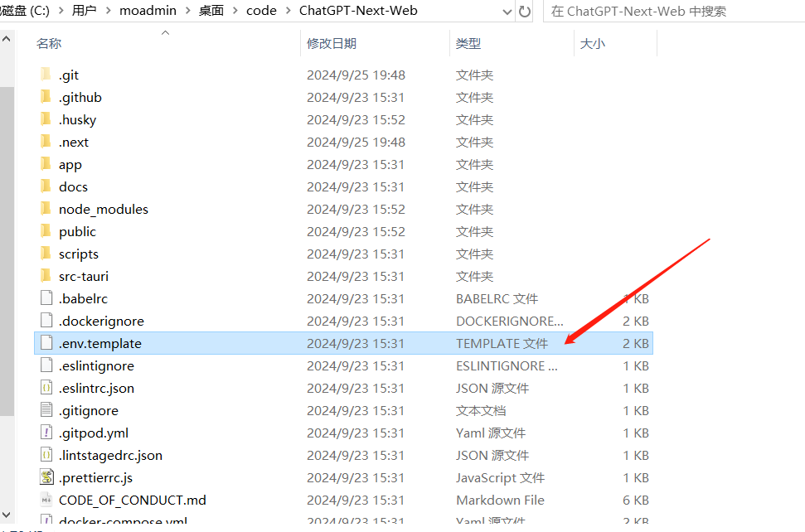Click search box 在 ChatGPT-Next-Web 中搜索
805x532 pixels.
pos(673,12)
